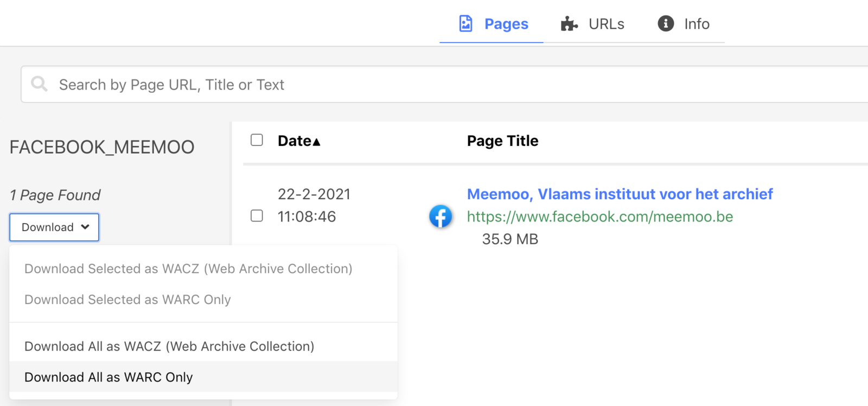The width and height of the screenshot is (868, 406).
Task: Click the chevron arrow on the Download button
Action: tap(85, 227)
